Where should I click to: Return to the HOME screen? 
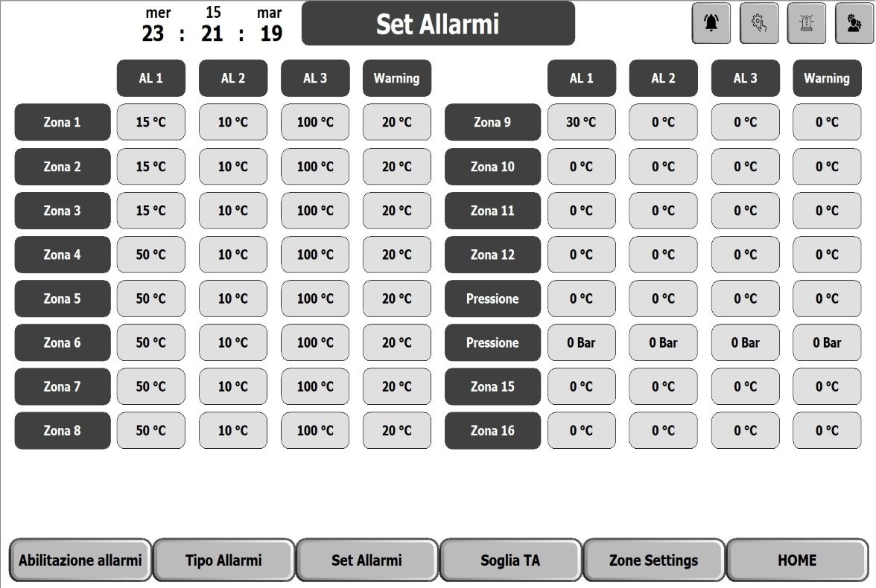(x=797, y=560)
